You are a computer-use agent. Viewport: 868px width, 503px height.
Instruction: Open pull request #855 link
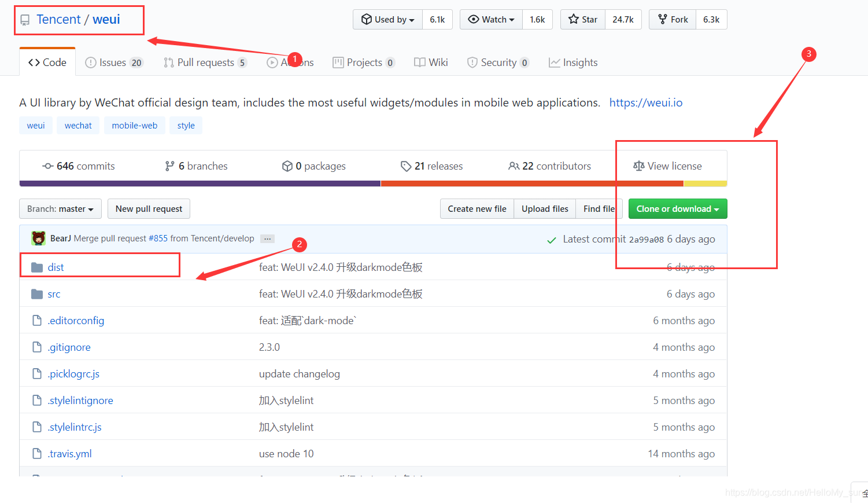pos(158,238)
